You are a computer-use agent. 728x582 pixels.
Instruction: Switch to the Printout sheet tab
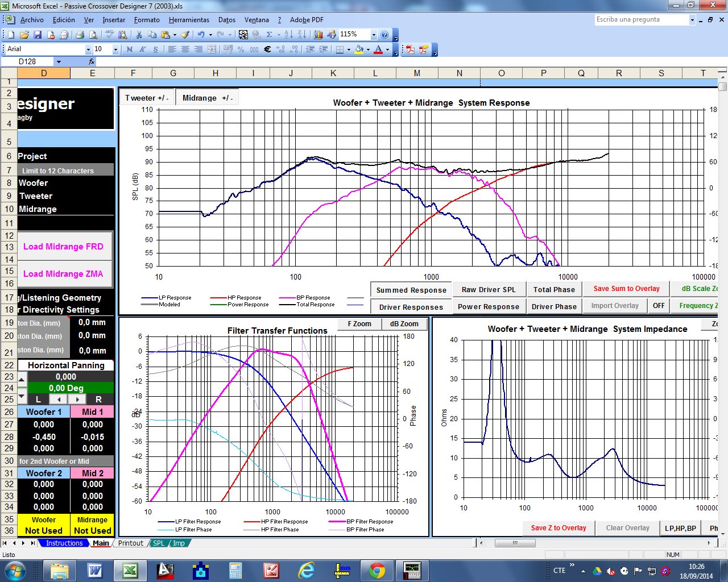(131, 543)
